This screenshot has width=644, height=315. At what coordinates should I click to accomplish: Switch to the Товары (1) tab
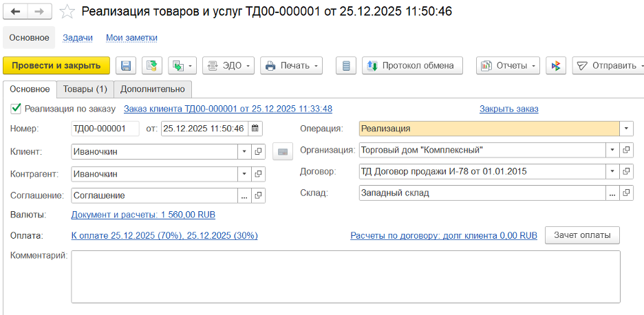coord(85,89)
